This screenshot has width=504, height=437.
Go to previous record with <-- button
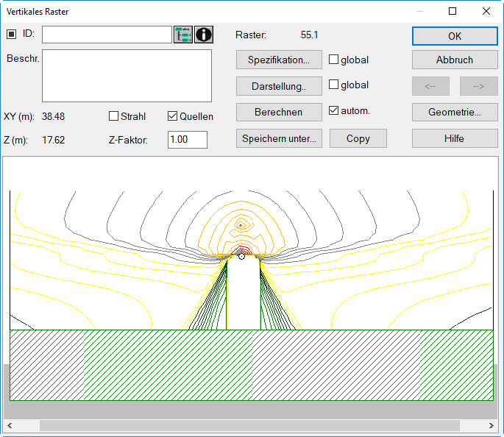[x=430, y=86]
